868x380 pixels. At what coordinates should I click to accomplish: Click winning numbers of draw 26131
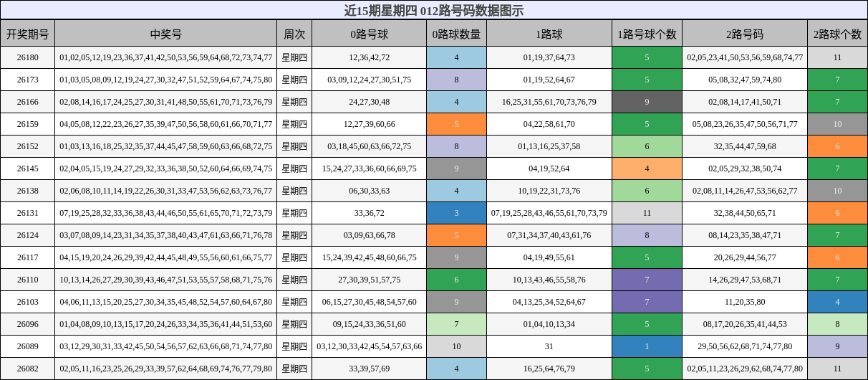pos(166,213)
